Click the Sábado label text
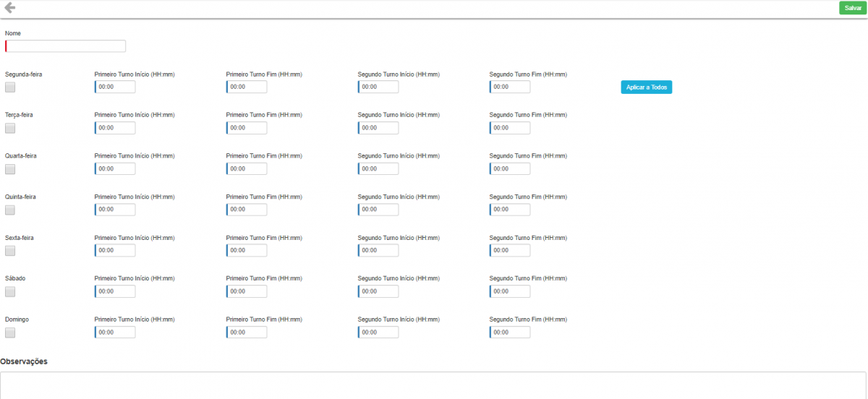This screenshot has height=399, width=868. coord(15,278)
